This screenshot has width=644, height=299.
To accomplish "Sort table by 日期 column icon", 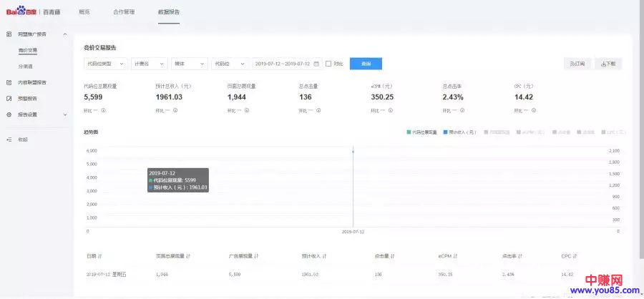I will pyautogui.click(x=99, y=255).
